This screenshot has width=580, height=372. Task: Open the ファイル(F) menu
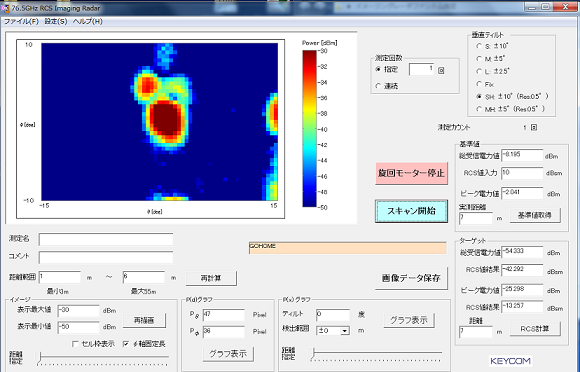(x=21, y=21)
